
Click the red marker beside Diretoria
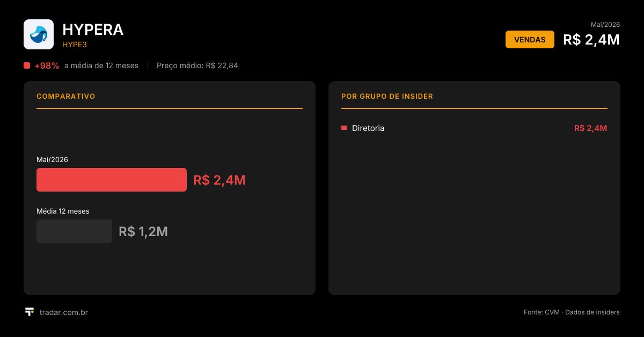(344, 128)
